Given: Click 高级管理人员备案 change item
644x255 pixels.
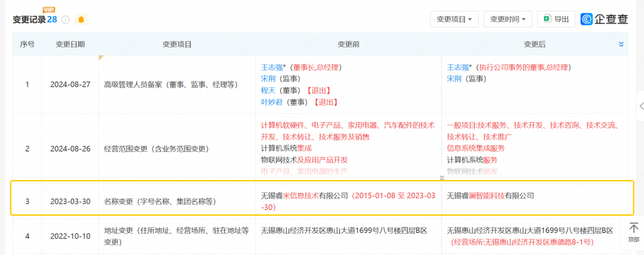Looking at the screenshot, I should pos(171,85).
